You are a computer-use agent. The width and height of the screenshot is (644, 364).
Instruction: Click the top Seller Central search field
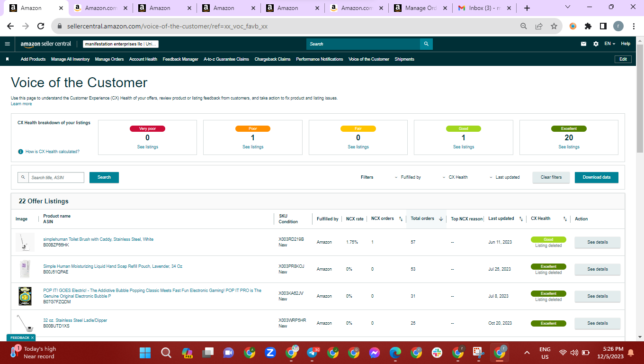363,44
